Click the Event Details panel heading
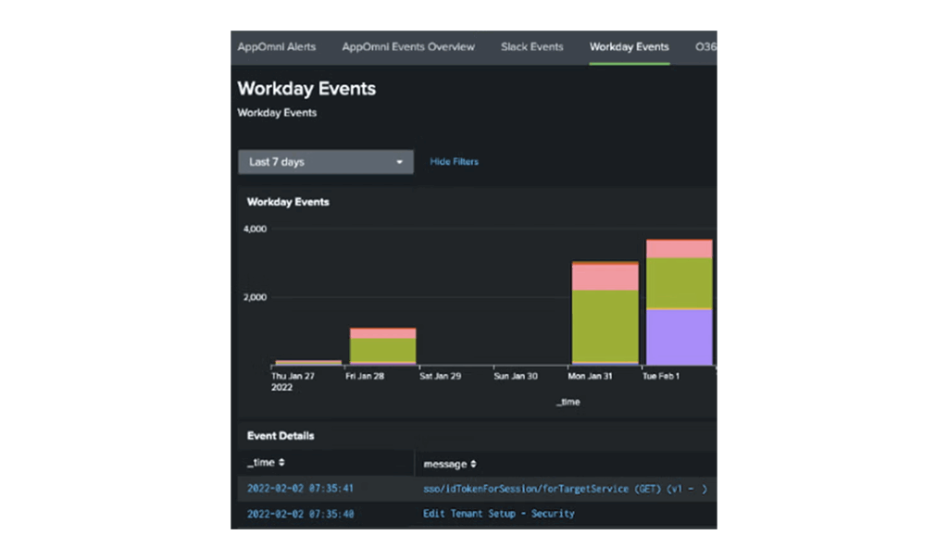Screen dimensions: 948x560 point(281,435)
